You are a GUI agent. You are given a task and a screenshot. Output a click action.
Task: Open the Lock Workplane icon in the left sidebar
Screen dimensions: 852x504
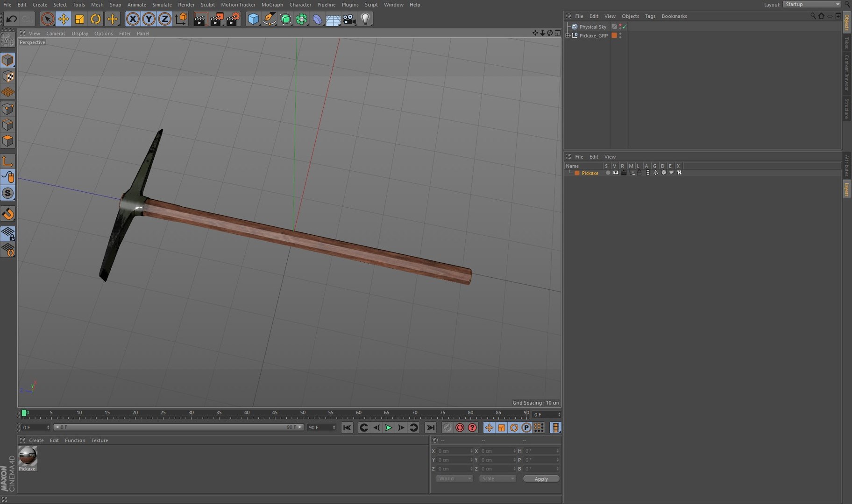pyautogui.click(x=8, y=233)
